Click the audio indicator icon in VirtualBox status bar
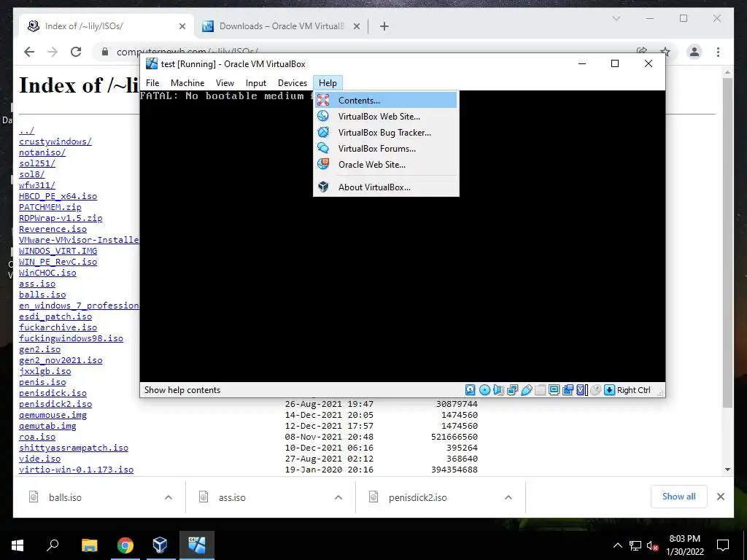This screenshot has width=747, height=560. coord(498,390)
